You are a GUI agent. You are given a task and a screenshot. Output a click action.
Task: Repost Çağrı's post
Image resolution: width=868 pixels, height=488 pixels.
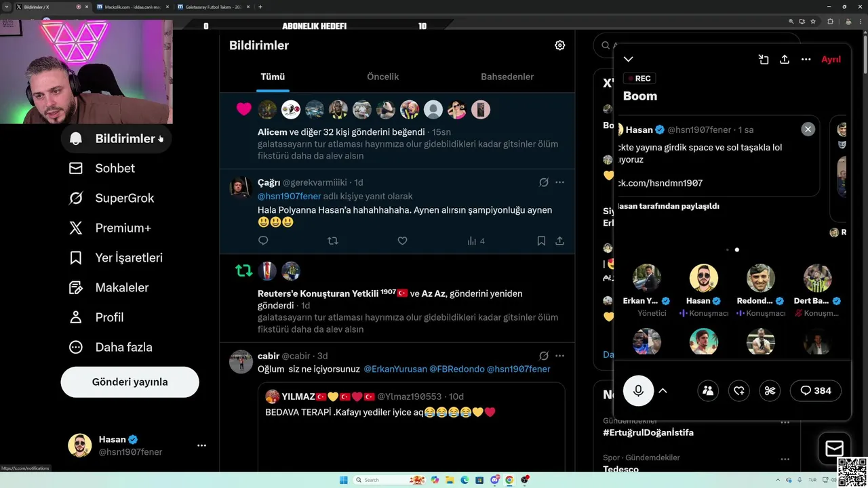pyautogui.click(x=332, y=241)
